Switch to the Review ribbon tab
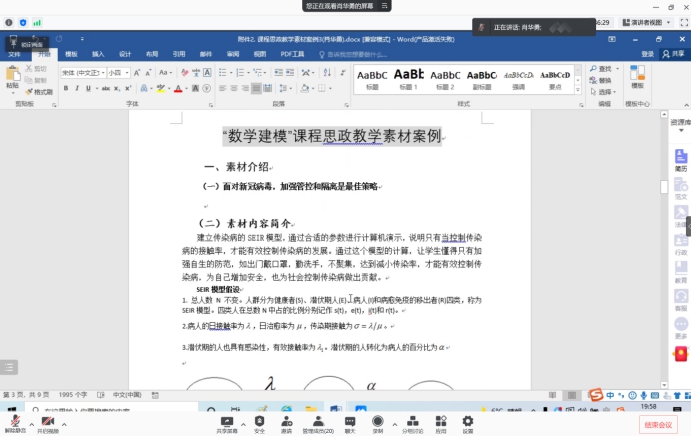691x437 pixels. tap(232, 53)
